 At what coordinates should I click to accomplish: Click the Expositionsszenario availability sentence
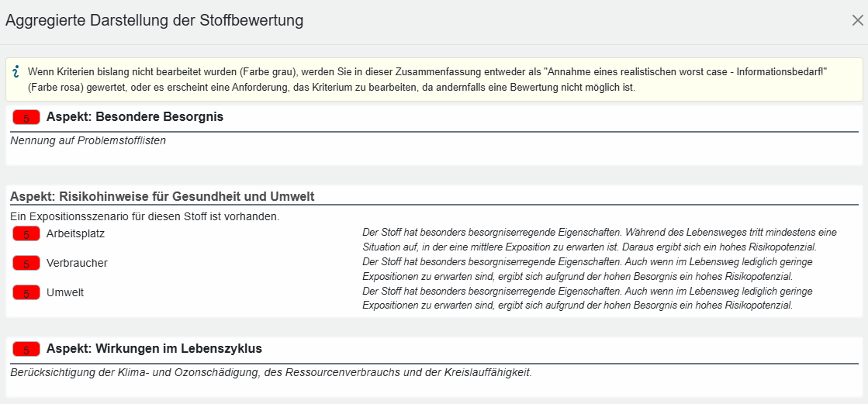tap(145, 216)
